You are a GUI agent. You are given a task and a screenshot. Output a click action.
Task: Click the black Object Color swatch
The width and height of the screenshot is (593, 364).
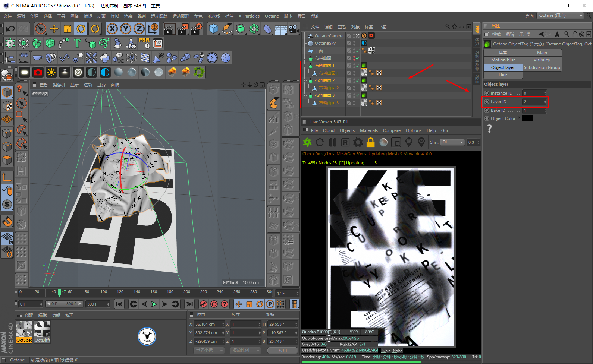(527, 118)
